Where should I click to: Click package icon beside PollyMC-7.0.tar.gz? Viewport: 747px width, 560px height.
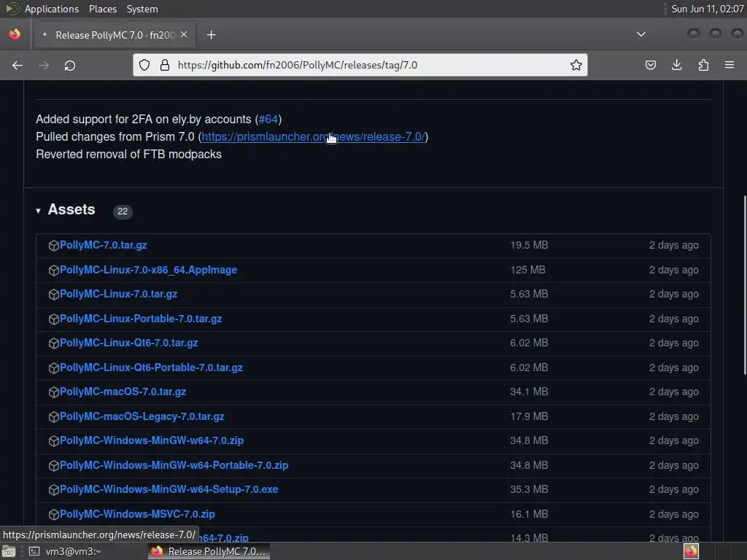click(x=54, y=246)
